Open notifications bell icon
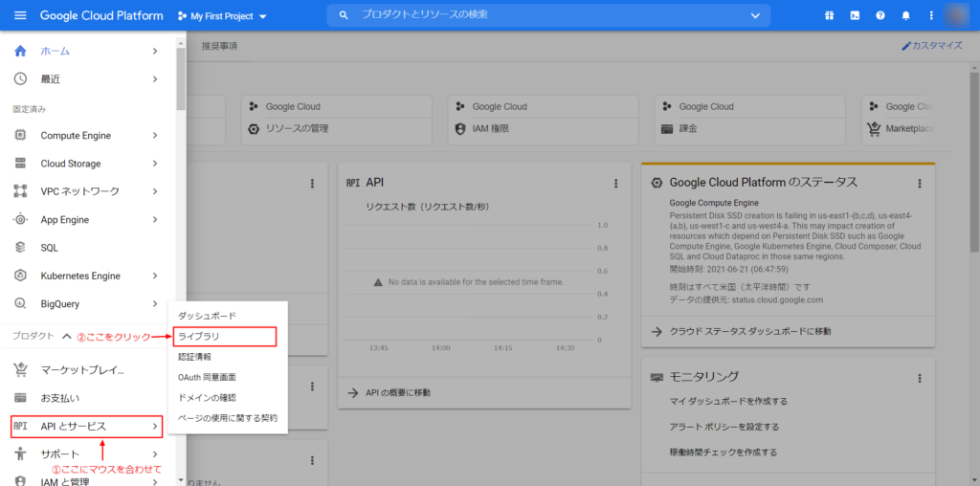The width and height of the screenshot is (980, 486). click(905, 15)
